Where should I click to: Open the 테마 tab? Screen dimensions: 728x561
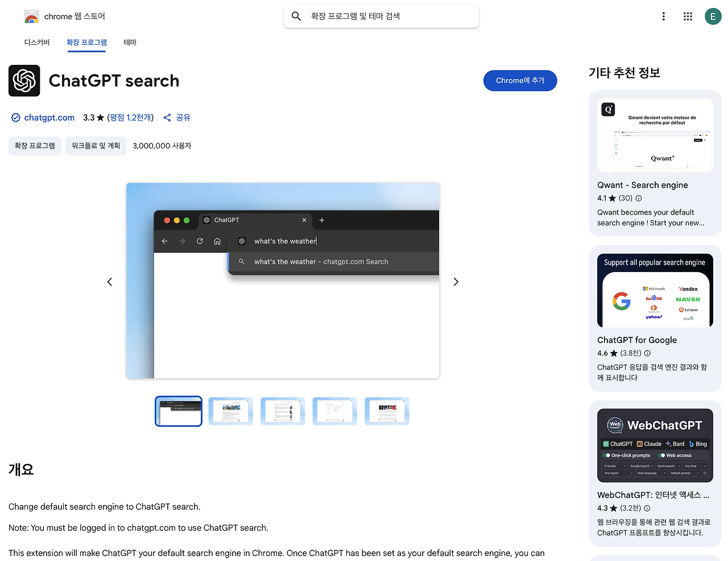click(x=130, y=43)
